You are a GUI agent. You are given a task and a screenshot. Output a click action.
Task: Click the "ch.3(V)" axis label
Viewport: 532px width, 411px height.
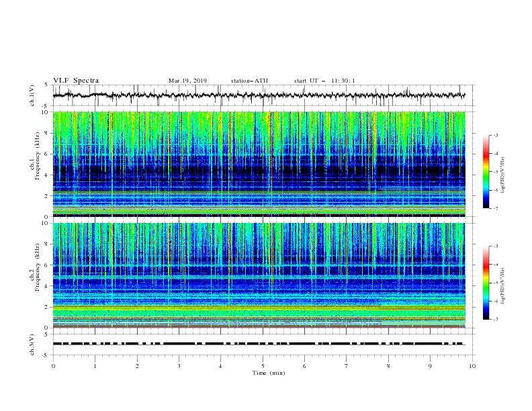(32, 345)
